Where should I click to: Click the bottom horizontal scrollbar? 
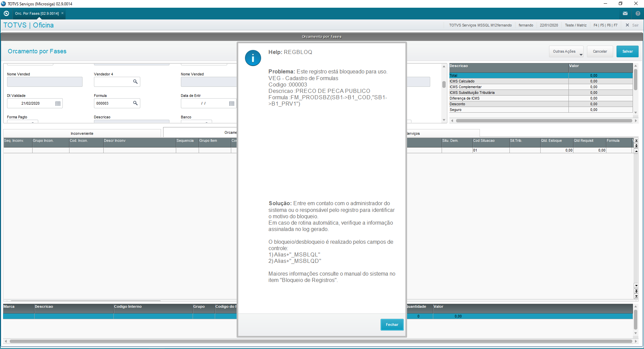(x=321, y=341)
